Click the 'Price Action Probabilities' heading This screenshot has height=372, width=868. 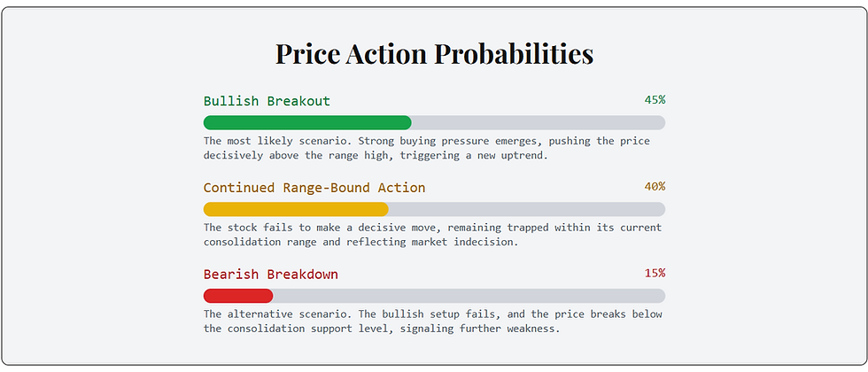click(x=434, y=53)
